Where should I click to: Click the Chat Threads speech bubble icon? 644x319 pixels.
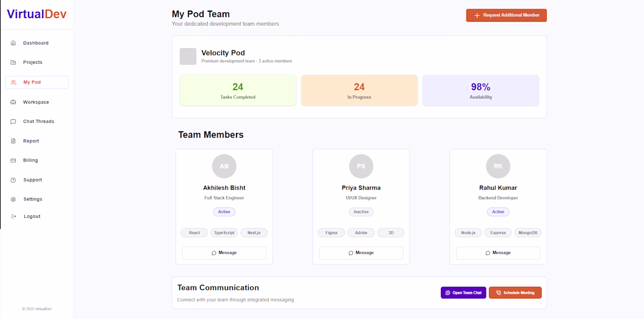(x=13, y=122)
